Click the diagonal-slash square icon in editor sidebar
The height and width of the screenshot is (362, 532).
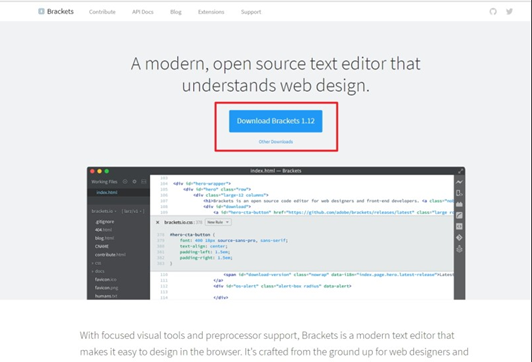click(459, 215)
